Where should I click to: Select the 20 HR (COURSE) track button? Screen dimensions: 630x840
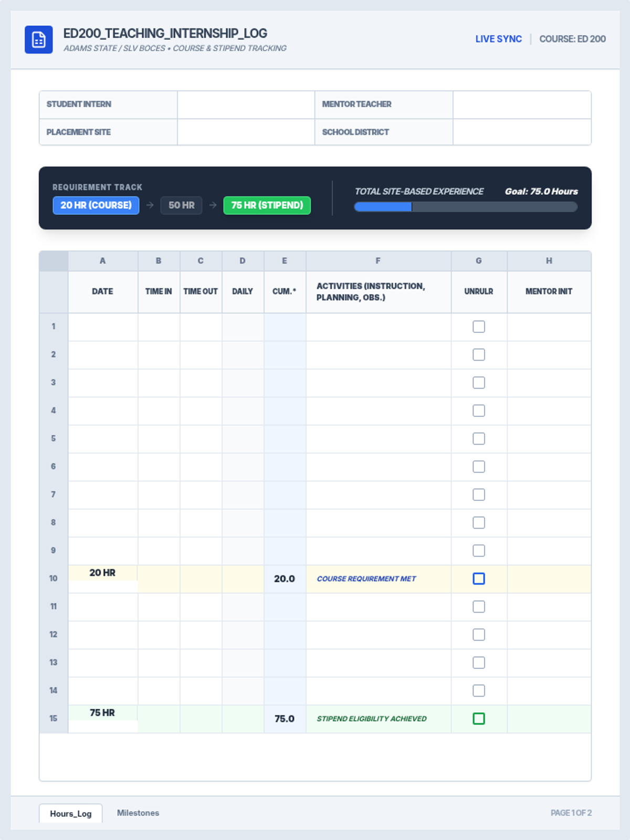point(96,205)
